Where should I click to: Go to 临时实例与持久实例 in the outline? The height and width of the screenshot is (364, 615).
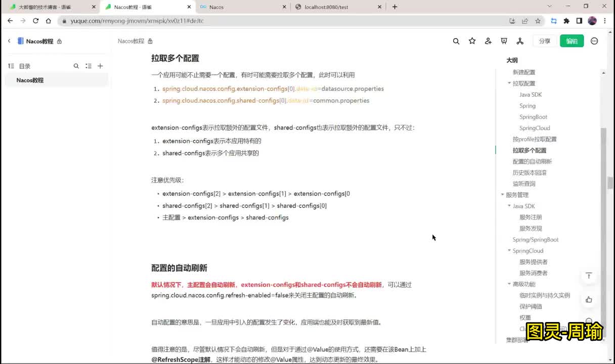[545, 295]
